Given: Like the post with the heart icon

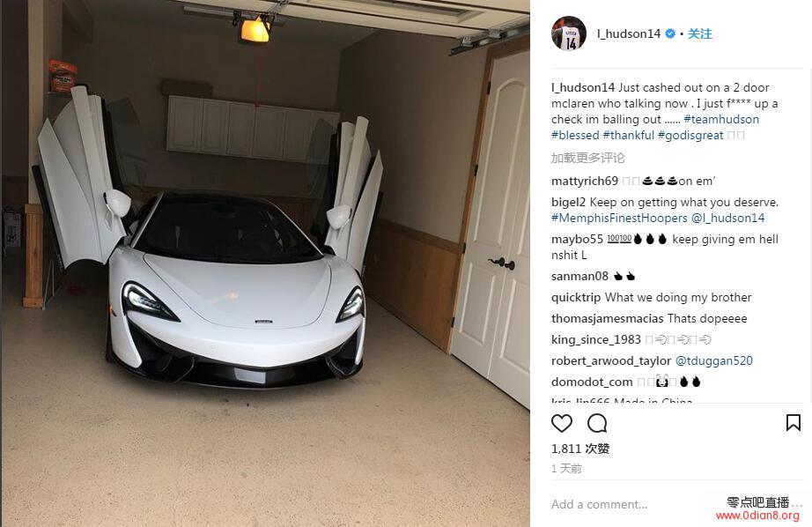Looking at the screenshot, I should coord(561,423).
